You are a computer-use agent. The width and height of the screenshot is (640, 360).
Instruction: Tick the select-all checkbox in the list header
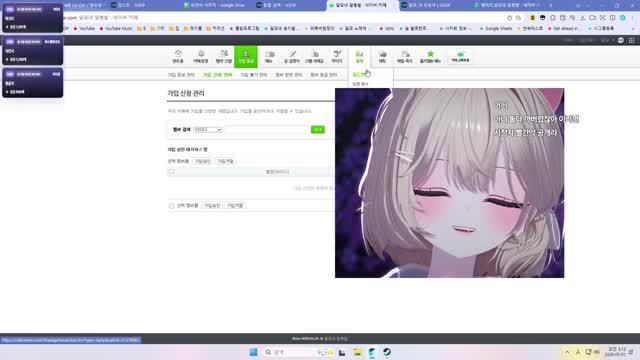coord(171,172)
